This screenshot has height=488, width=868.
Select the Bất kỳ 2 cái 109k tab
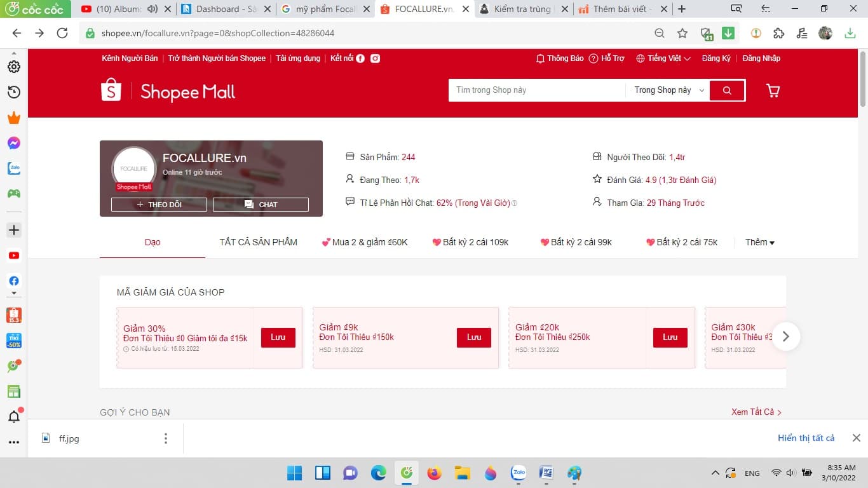tap(470, 242)
